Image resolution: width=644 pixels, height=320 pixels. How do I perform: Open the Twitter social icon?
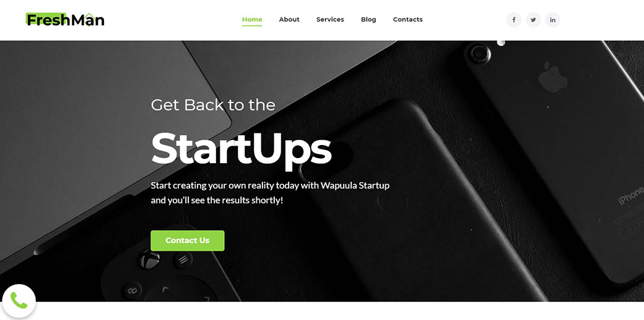click(533, 20)
